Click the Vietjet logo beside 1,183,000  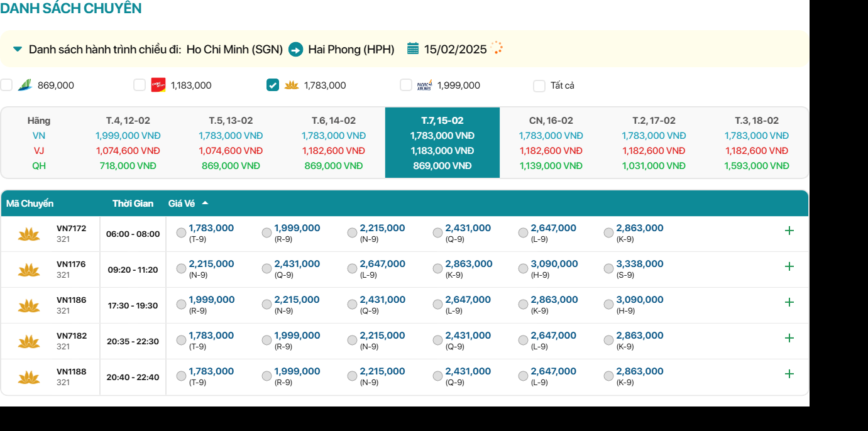tap(158, 85)
